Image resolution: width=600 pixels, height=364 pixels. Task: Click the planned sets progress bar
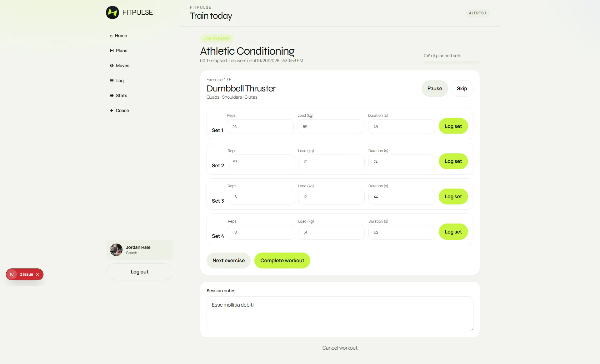pos(452,62)
